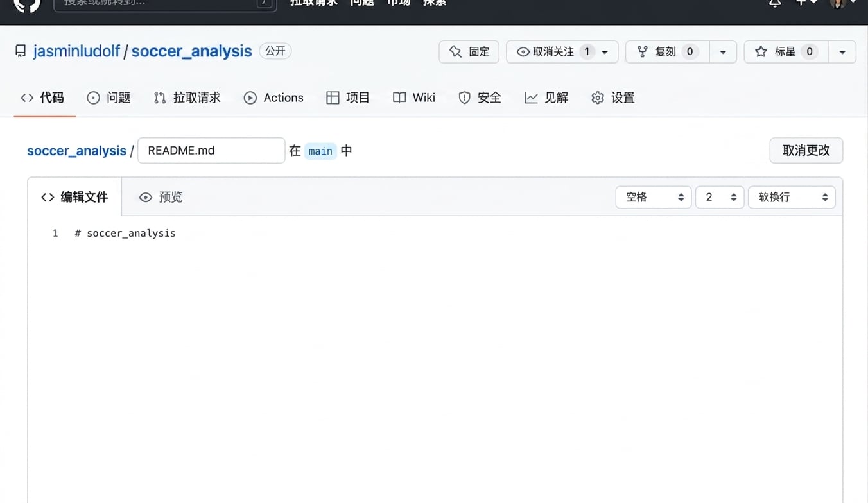
Task: Click the star count 0 badge
Action: click(809, 52)
